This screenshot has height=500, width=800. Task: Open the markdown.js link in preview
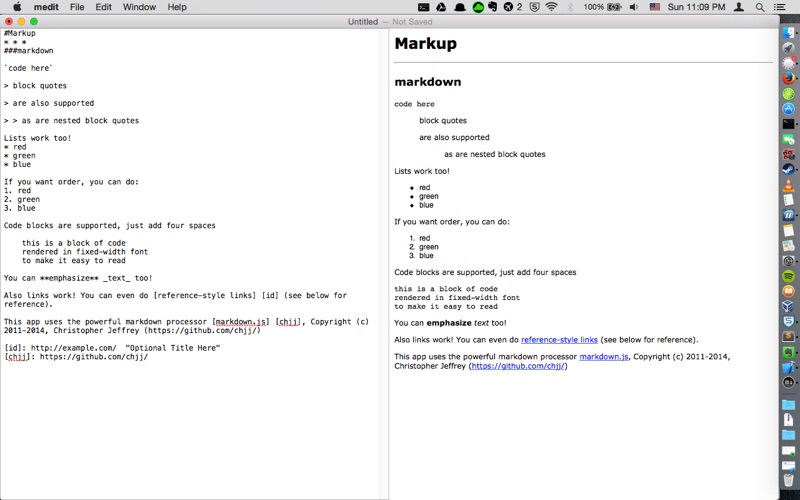click(604, 357)
